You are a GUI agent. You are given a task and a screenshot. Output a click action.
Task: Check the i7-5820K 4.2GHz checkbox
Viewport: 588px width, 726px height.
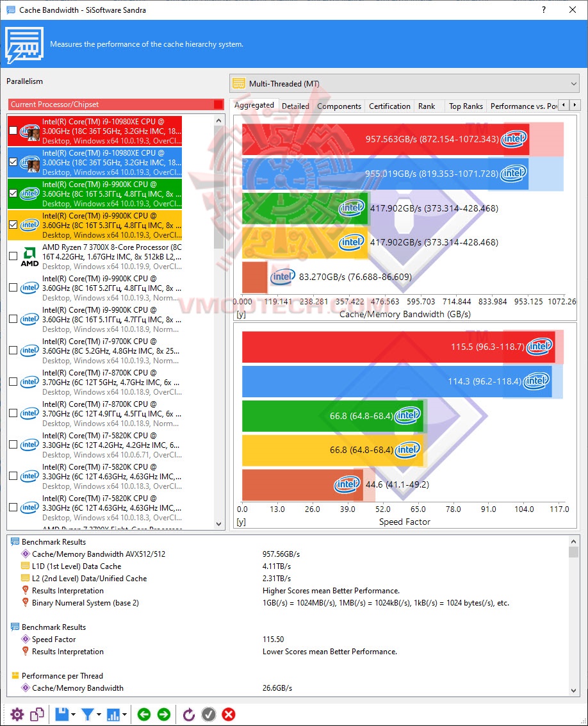tap(13, 445)
